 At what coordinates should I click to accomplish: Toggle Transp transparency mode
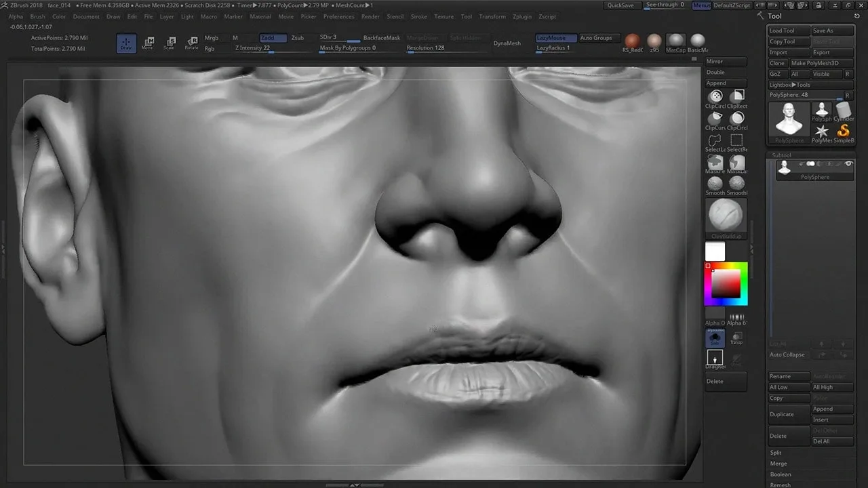(736, 338)
